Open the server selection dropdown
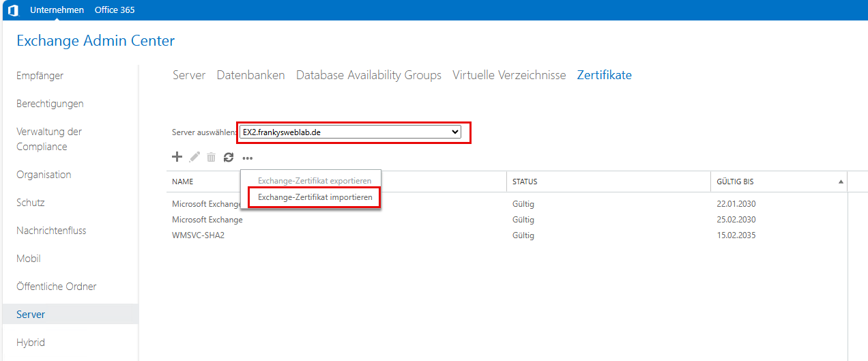Image resolution: width=868 pixels, height=361 pixels. tap(351, 132)
